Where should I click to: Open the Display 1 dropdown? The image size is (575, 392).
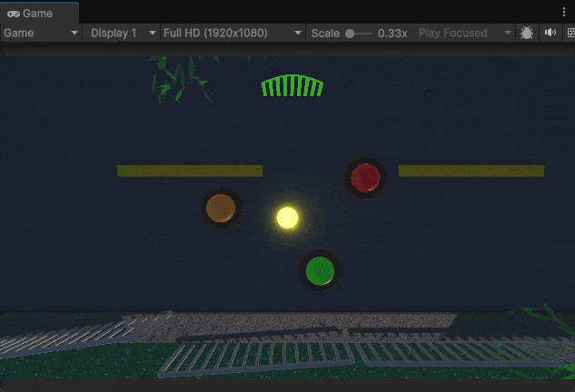pyautogui.click(x=122, y=33)
